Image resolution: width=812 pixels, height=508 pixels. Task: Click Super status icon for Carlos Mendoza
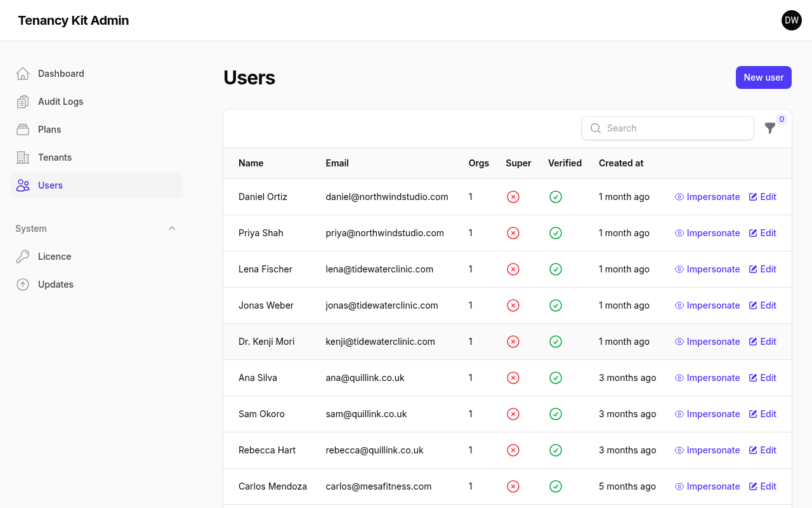513,486
